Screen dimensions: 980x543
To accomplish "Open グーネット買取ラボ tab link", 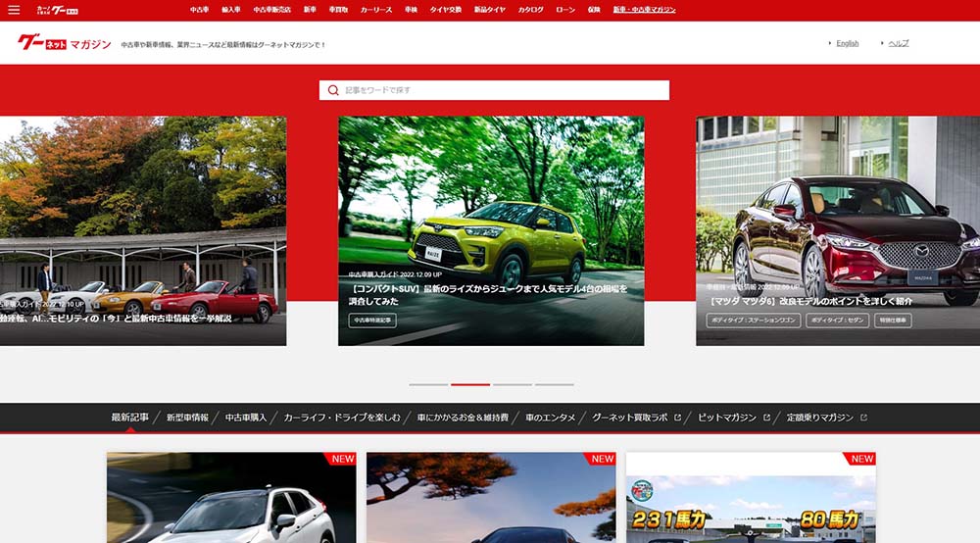I will [x=630, y=418].
